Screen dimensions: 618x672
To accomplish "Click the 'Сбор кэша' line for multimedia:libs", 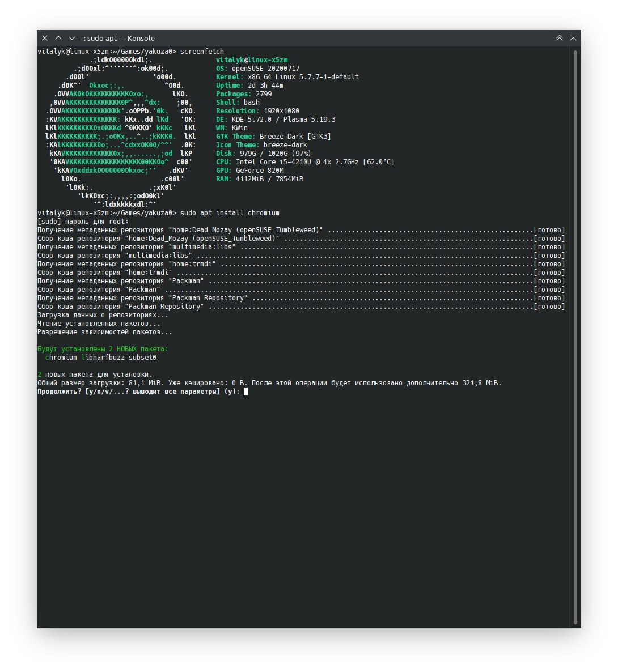I will (x=301, y=256).
